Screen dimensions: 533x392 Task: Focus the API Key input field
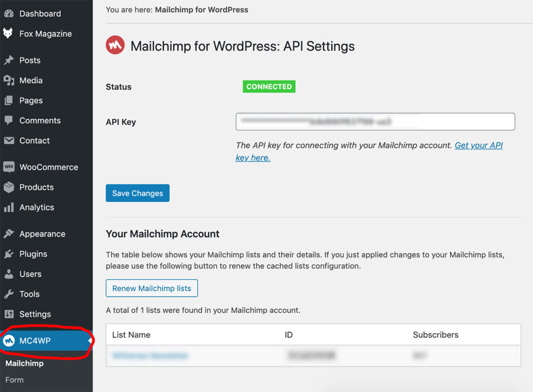375,122
